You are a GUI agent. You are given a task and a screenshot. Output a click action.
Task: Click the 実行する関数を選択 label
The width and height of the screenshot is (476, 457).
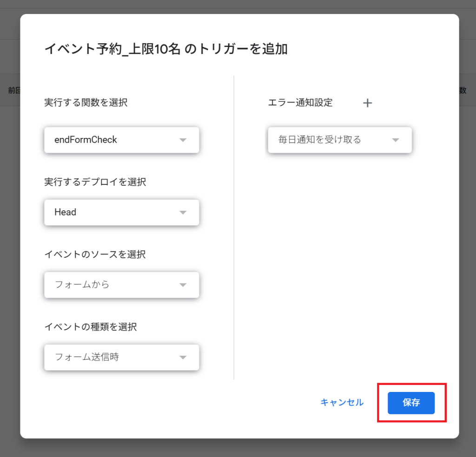tap(86, 103)
